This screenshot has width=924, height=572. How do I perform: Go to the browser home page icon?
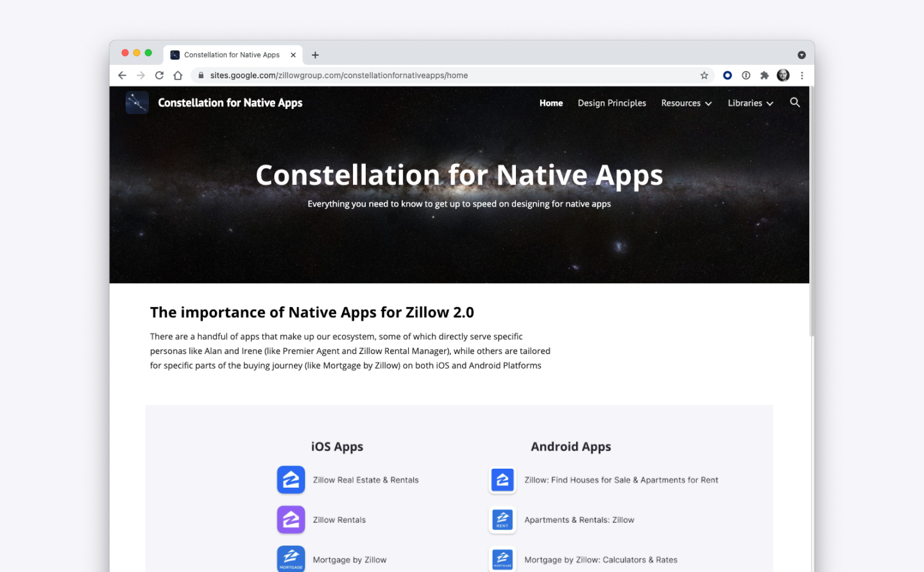(x=178, y=76)
